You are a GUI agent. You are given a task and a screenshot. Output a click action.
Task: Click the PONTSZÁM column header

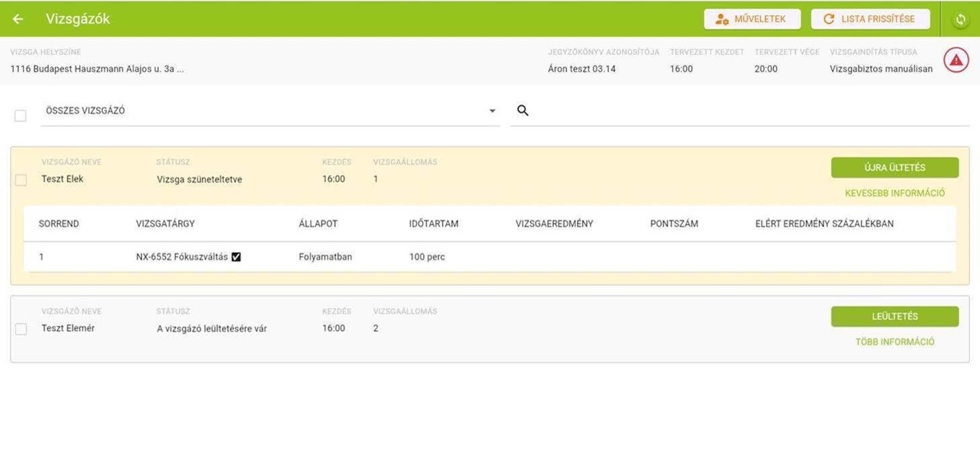coord(674,224)
